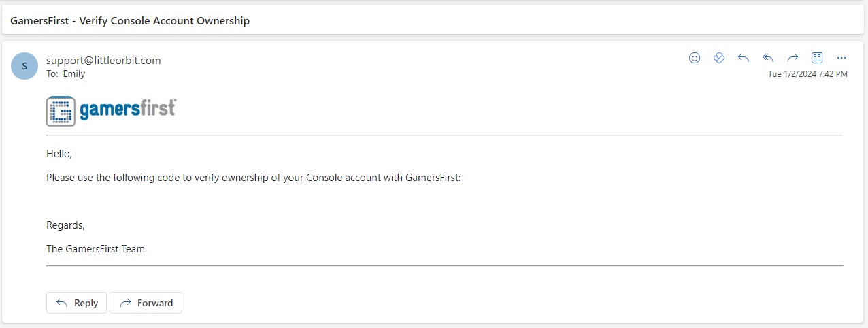The width and height of the screenshot is (868, 328).
Task: Click "The GamersFirst Team" signature text
Action: pos(95,248)
